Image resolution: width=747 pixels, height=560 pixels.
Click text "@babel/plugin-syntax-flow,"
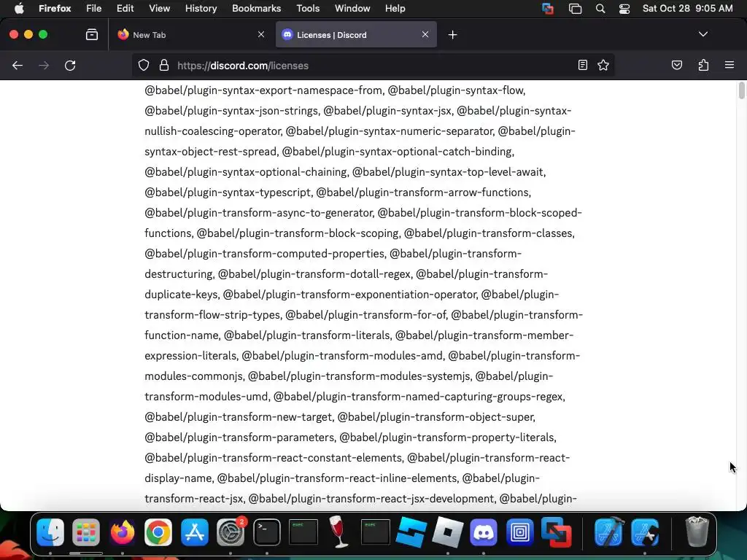(x=457, y=90)
